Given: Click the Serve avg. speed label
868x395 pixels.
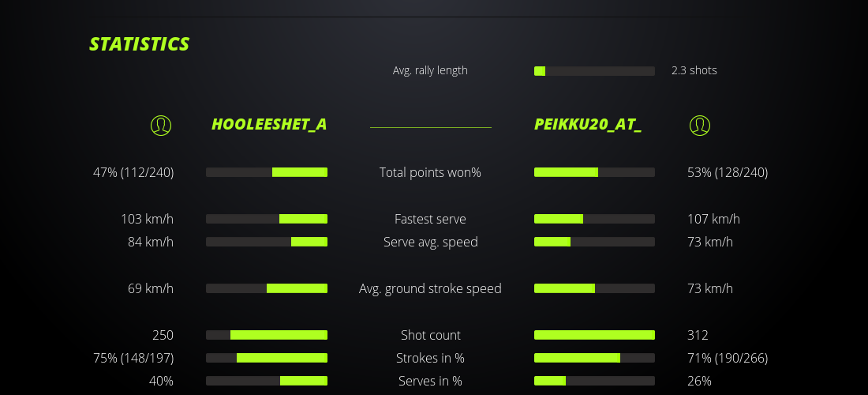Looking at the screenshot, I should coord(430,242).
